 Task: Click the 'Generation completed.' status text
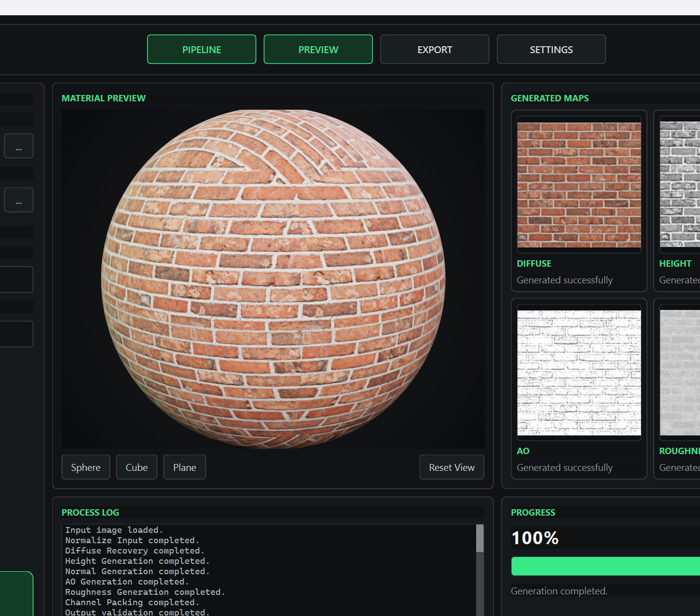click(559, 591)
